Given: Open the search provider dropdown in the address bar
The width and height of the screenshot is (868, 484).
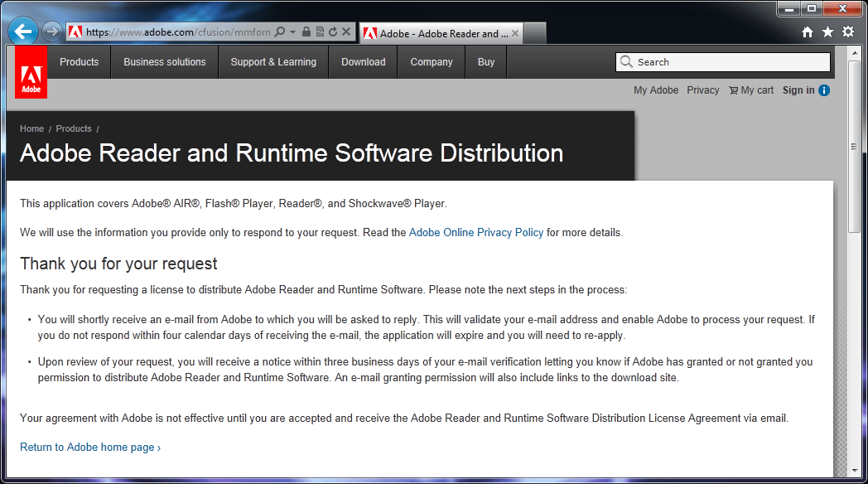Looking at the screenshot, I should pos(292,31).
